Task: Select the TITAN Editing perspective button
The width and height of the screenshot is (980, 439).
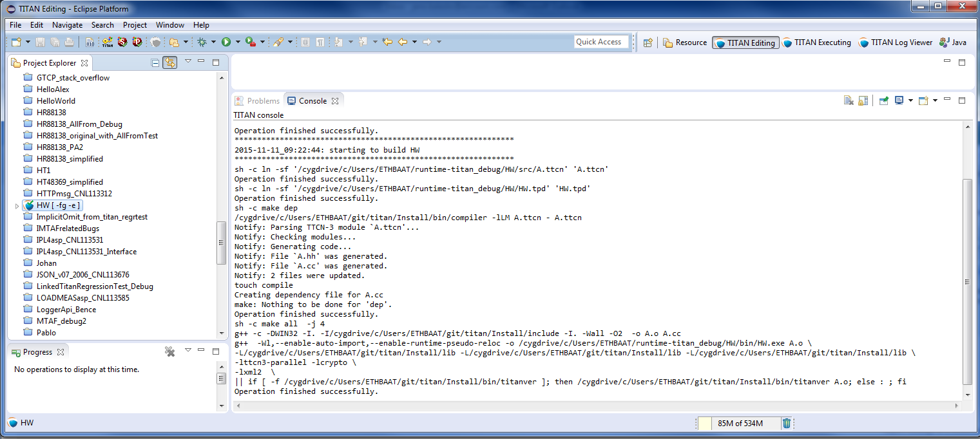Action: tap(745, 42)
